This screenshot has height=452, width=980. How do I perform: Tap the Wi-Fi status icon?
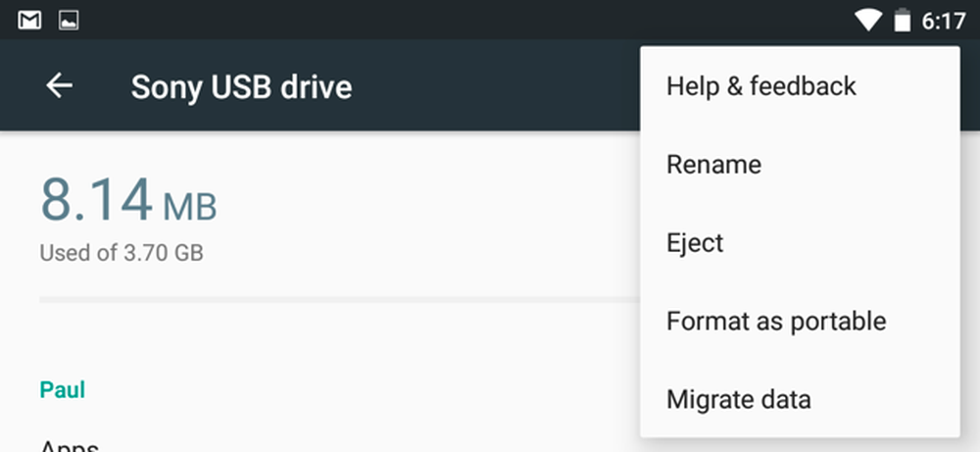tap(867, 20)
